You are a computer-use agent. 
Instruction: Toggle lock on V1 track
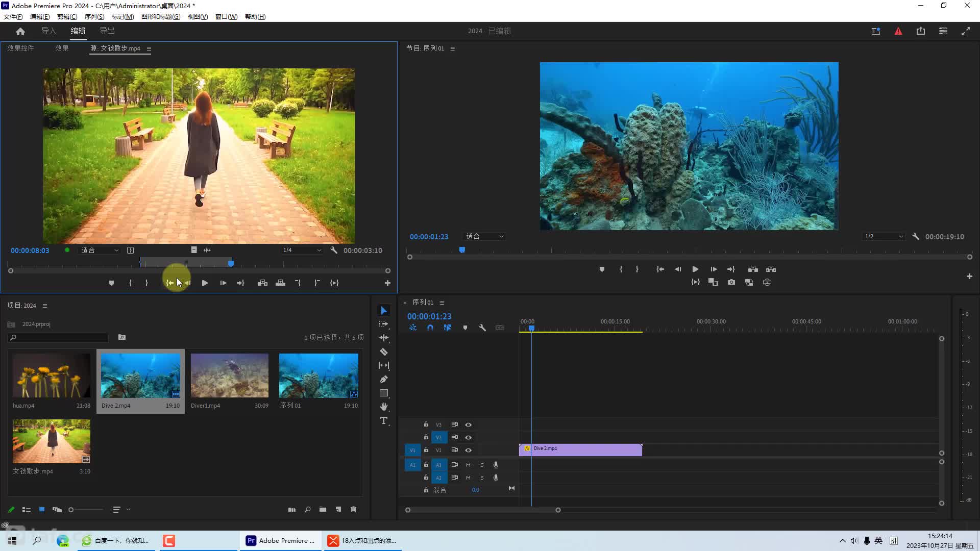[426, 450]
